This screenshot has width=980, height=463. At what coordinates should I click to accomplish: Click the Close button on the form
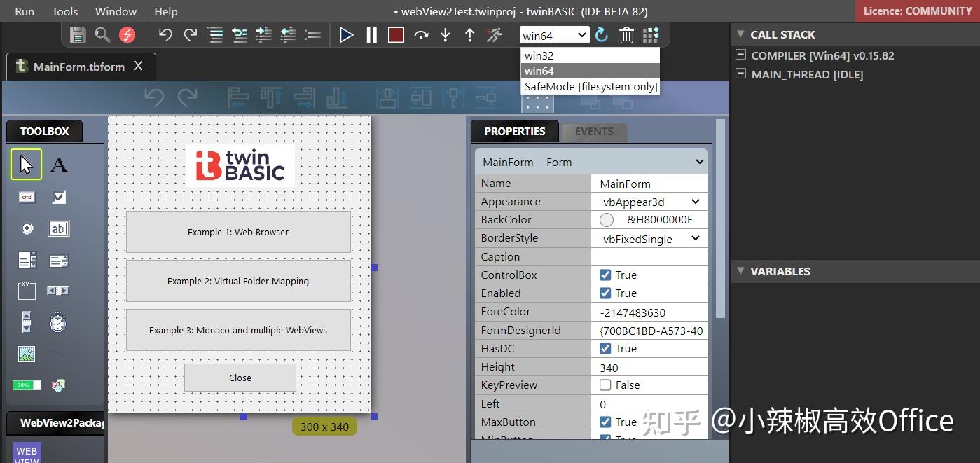pos(240,377)
